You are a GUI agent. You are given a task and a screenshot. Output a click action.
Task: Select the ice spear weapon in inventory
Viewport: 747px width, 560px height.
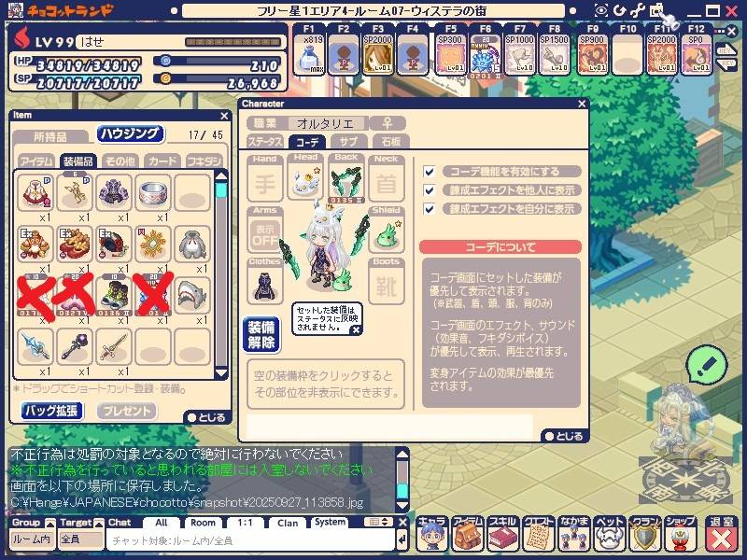[35, 347]
